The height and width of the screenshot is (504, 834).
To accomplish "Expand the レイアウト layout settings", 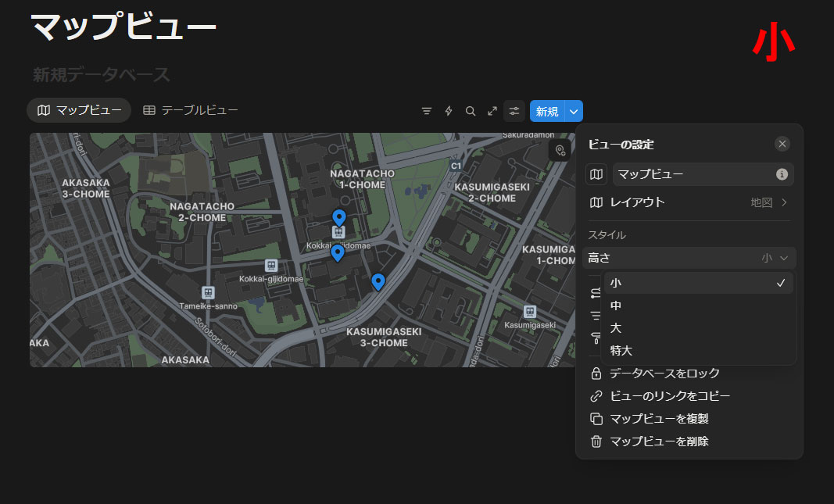I will click(x=689, y=202).
